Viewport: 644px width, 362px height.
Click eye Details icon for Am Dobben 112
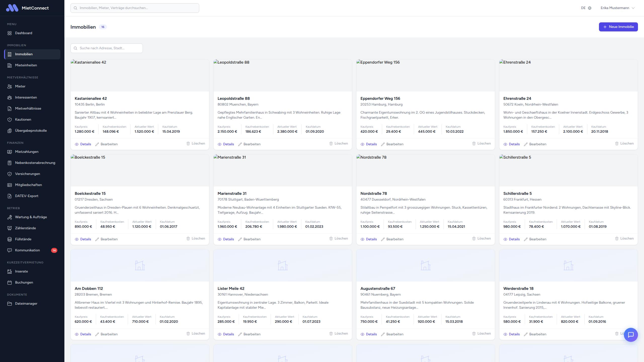[77, 334]
